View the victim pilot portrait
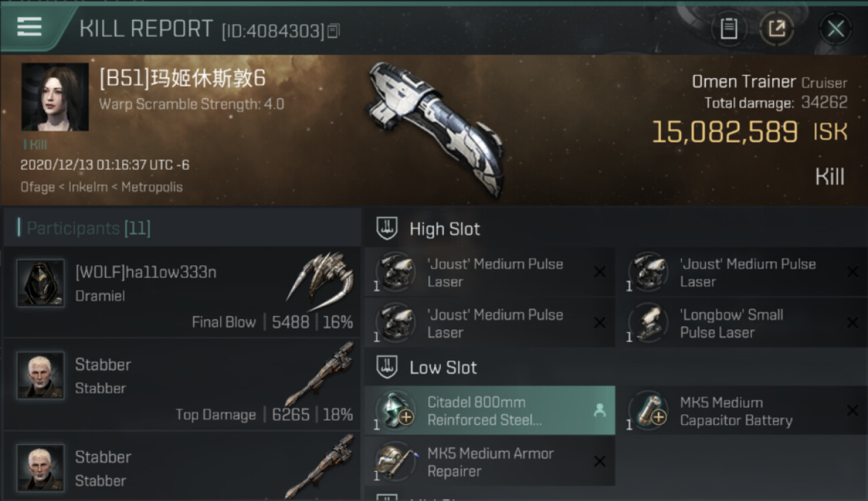Screen dimensions: 868x501 coord(55,97)
